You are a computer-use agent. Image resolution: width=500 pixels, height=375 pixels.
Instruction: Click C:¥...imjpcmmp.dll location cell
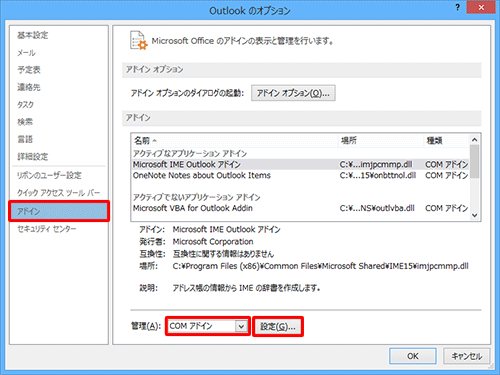click(x=376, y=164)
